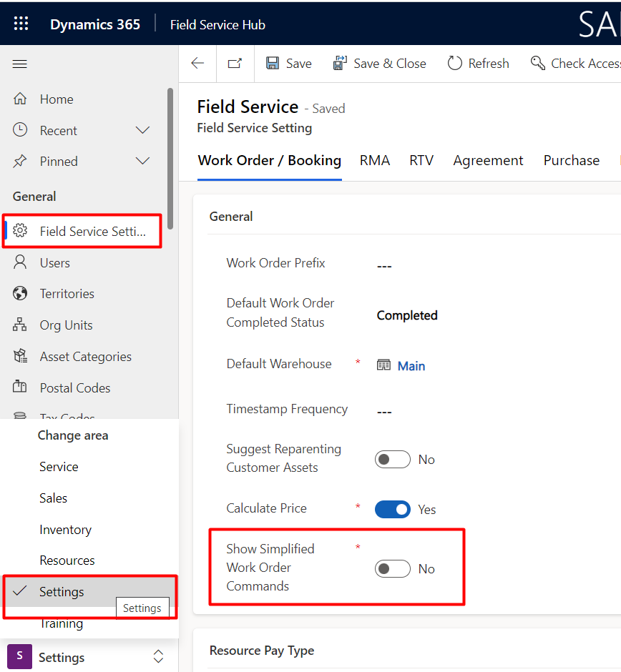Click the Postal Codes icon
Image resolution: width=621 pixels, height=672 pixels.
point(20,387)
